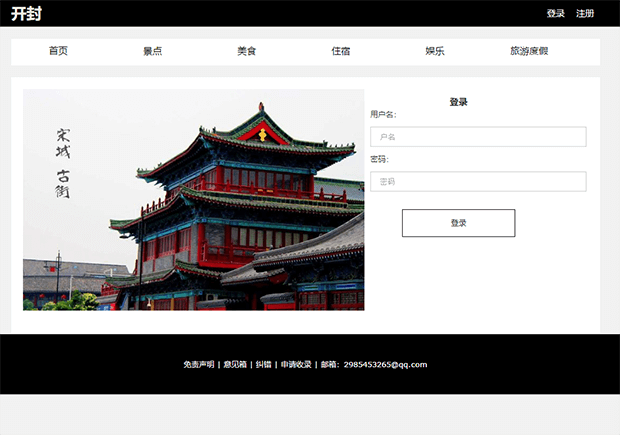Open the 注册 registration link

pyautogui.click(x=585, y=14)
